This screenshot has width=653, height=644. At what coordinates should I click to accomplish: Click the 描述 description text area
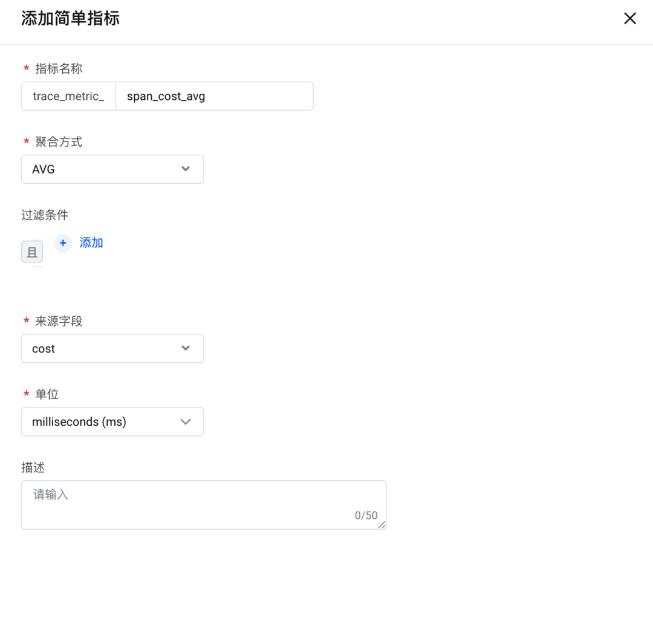(204, 505)
